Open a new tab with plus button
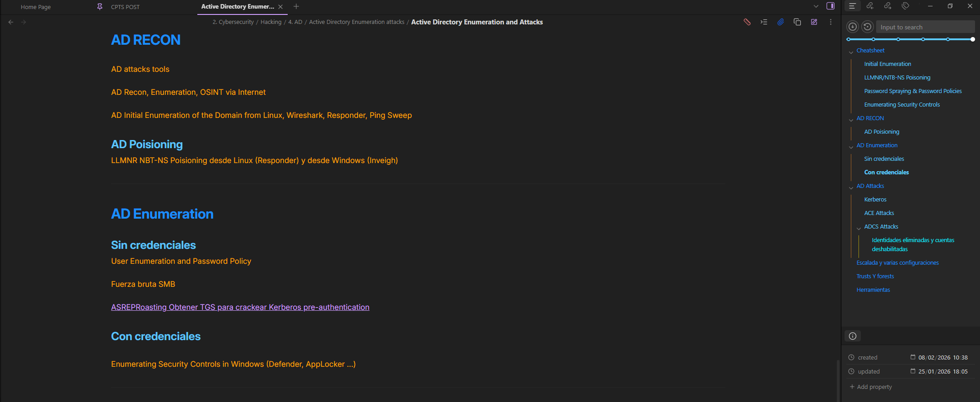This screenshot has height=402, width=980. coord(296,6)
